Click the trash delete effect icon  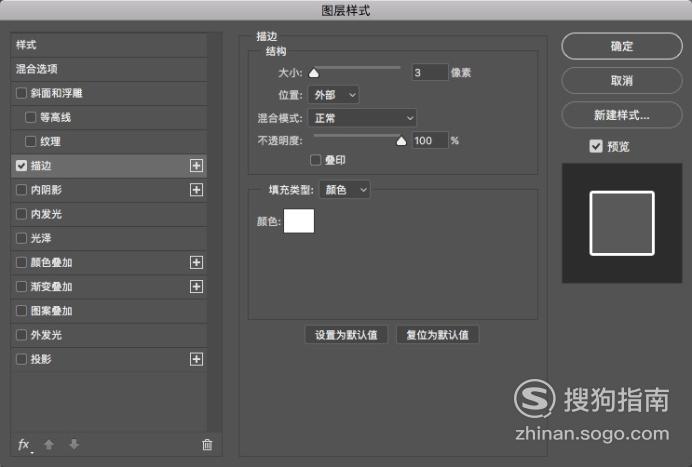(207, 444)
